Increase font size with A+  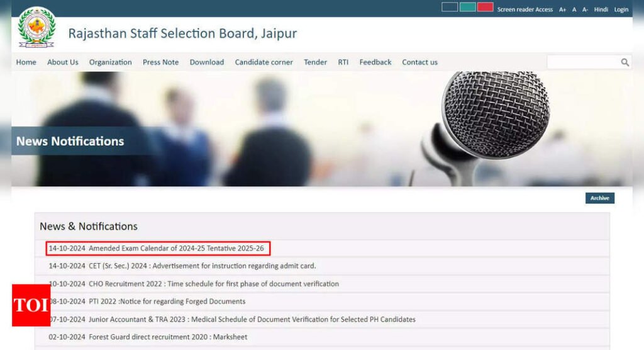click(x=562, y=9)
